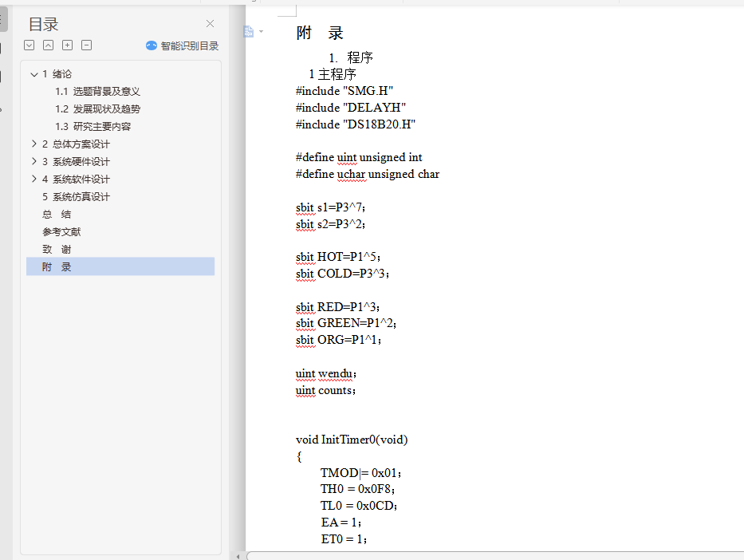Select 5 系统仿真设计 in outline

tap(76, 197)
